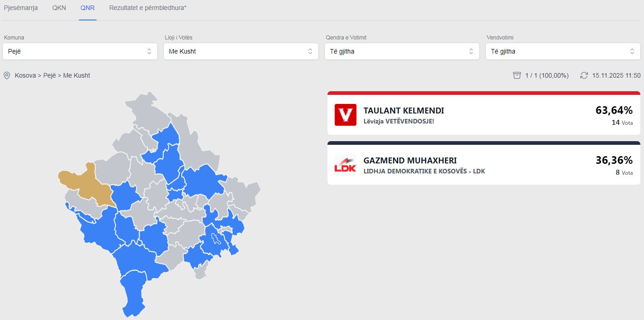Click the LDK party logo
The image size is (644, 320).
click(x=345, y=165)
